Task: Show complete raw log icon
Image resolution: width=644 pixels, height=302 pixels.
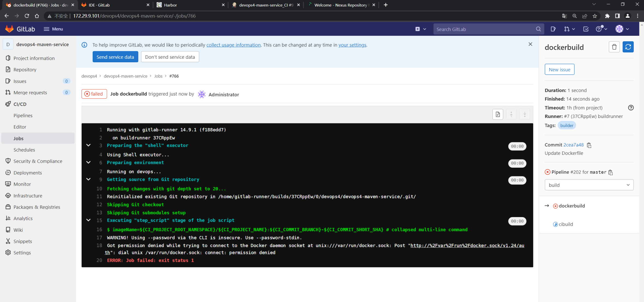Action: click(498, 114)
